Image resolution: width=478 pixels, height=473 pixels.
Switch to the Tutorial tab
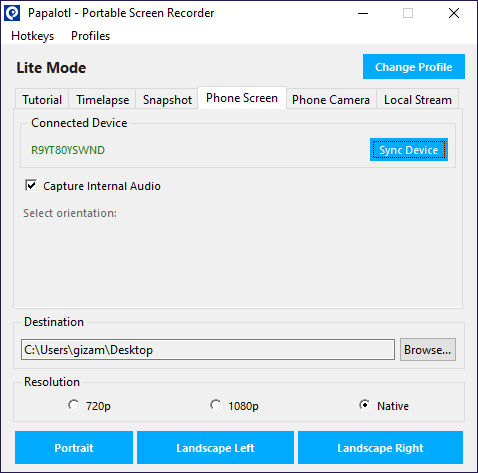pos(42,99)
